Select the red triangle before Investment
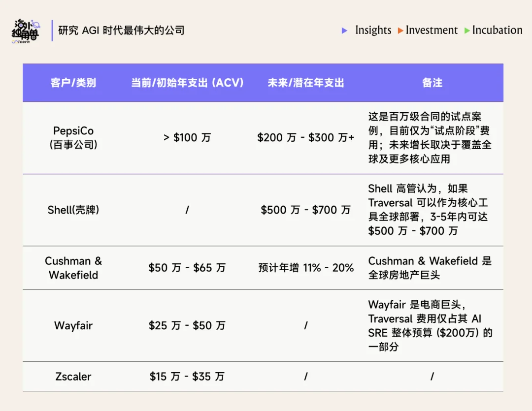The height and width of the screenshot is (411, 532). click(399, 31)
